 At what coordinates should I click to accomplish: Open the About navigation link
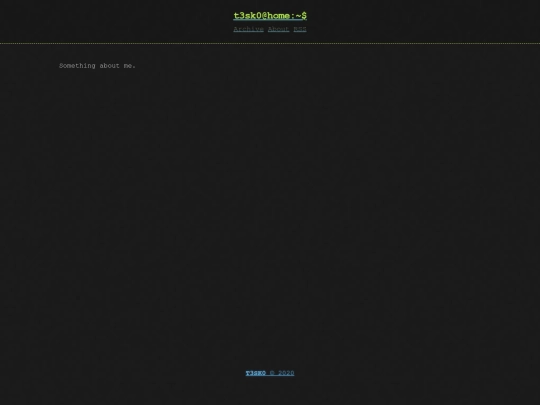[x=279, y=29]
